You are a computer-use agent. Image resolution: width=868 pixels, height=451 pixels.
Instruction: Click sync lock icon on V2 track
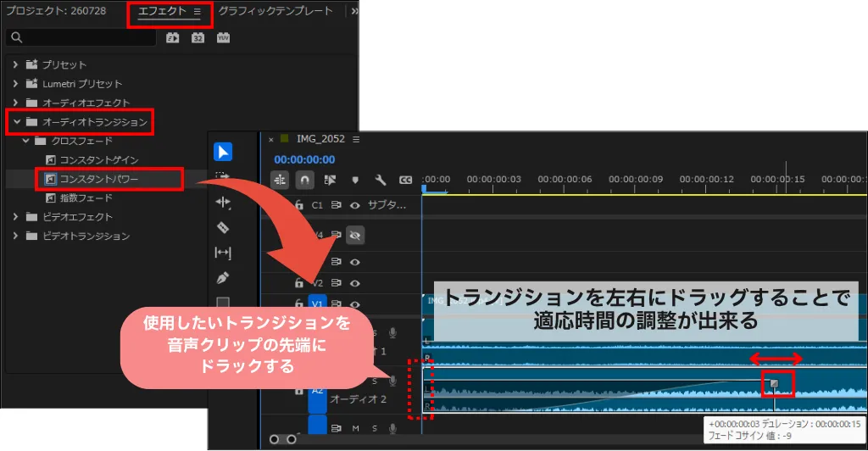click(x=336, y=283)
